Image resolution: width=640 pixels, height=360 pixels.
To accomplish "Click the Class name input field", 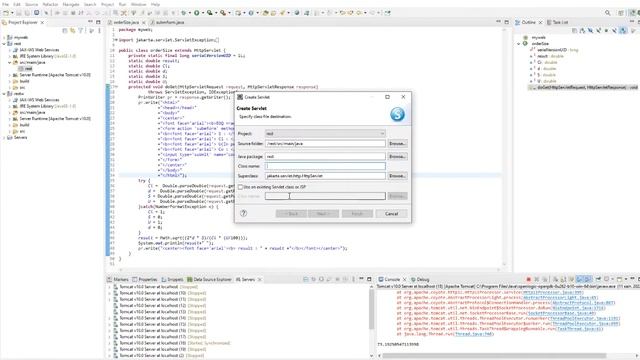I will coord(325,166).
